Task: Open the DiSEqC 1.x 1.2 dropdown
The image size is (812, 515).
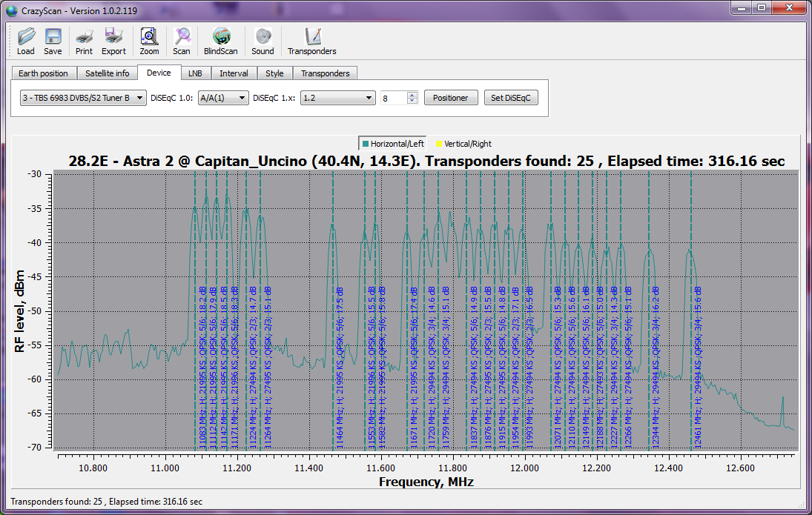Action: [x=337, y=98]
